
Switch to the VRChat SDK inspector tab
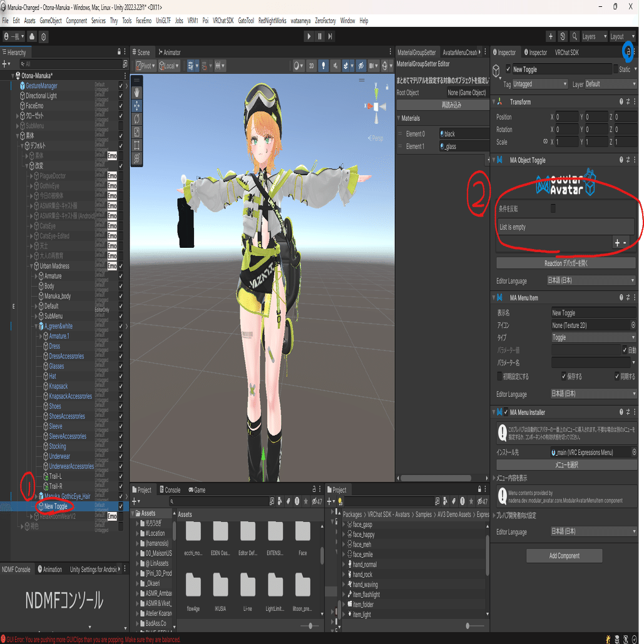[566, 52]
